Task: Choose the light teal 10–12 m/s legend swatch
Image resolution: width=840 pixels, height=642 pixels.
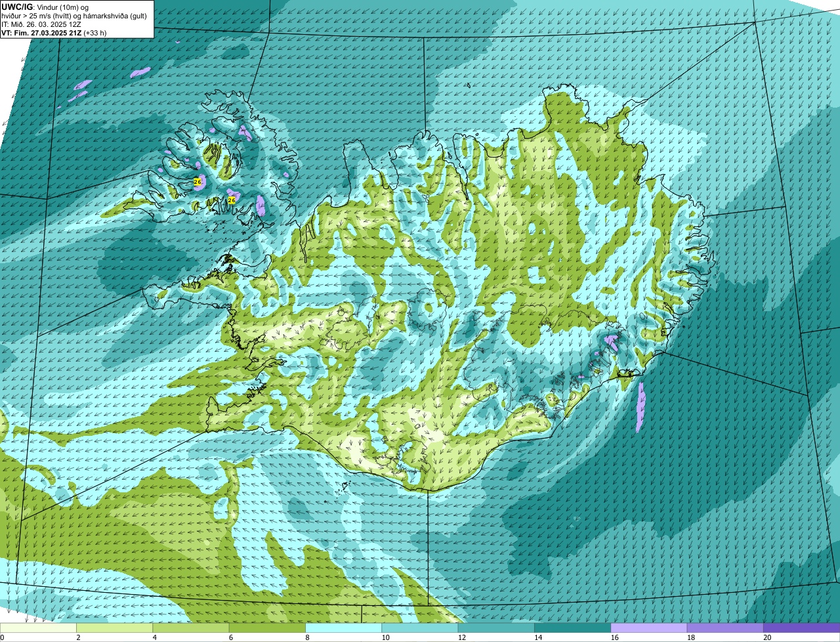Action: click(x=420, y=628)
